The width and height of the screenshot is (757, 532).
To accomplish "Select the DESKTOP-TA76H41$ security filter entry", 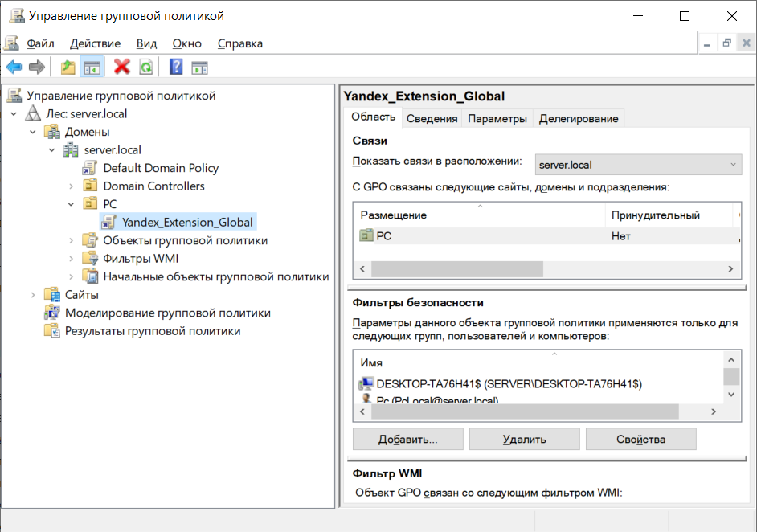I will point(509,383).
